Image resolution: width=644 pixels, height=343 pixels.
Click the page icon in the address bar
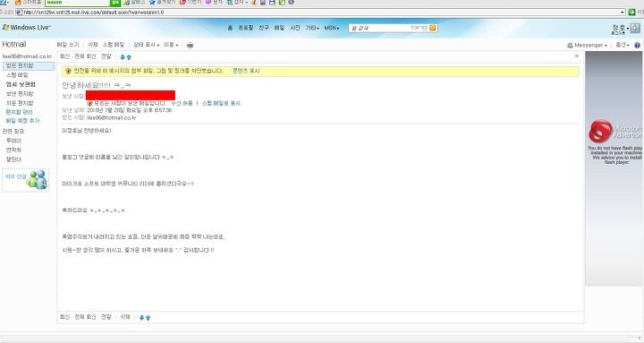pos(19,13)
